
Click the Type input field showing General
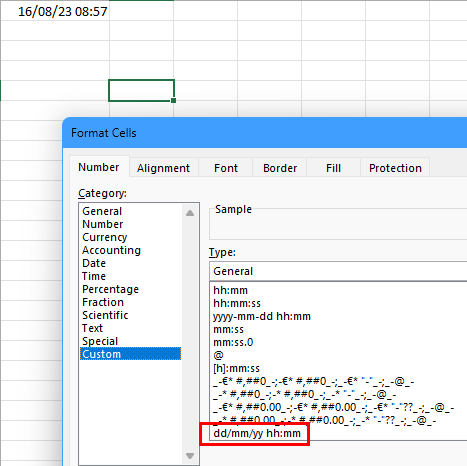[x=338, y=271]
